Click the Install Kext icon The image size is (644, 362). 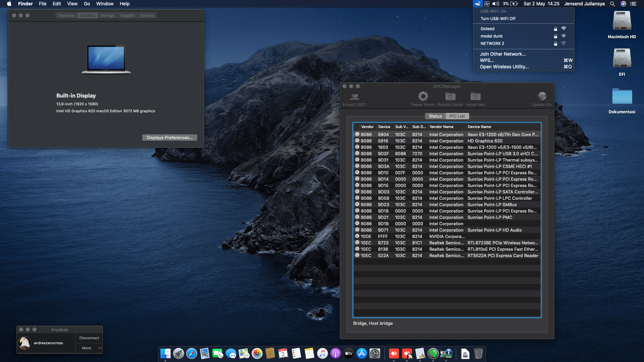click(475, 97)
